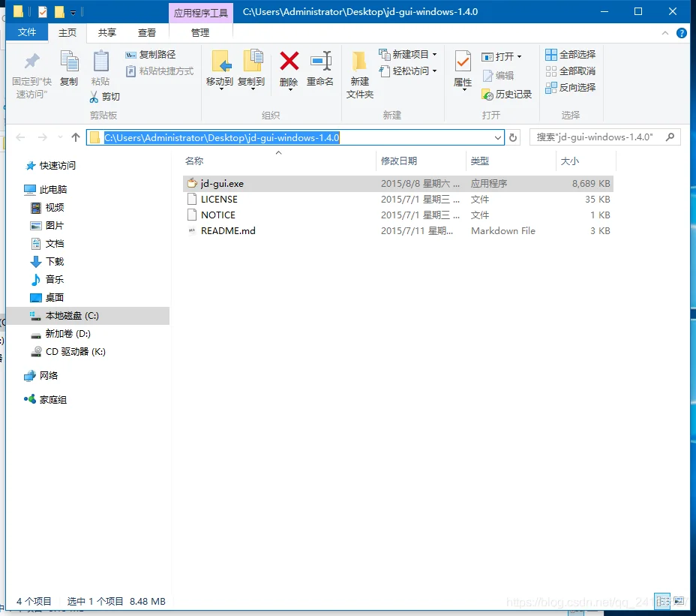696x616 pixels.
Task: Click the red 删除 (Delete) icon
Action: [289, 61]
